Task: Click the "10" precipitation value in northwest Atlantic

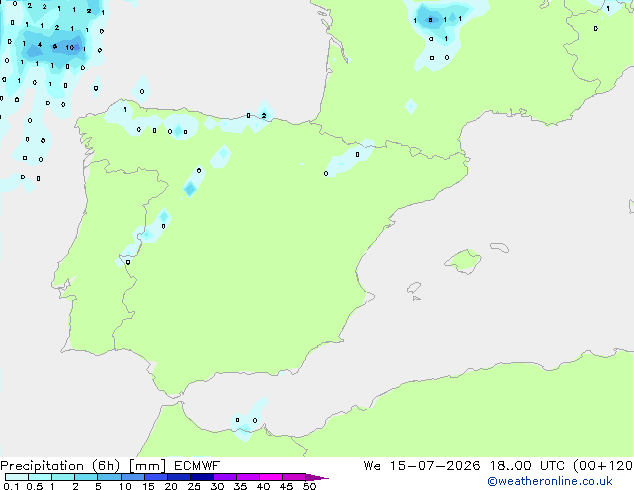Action: click(x=70, y=48)
